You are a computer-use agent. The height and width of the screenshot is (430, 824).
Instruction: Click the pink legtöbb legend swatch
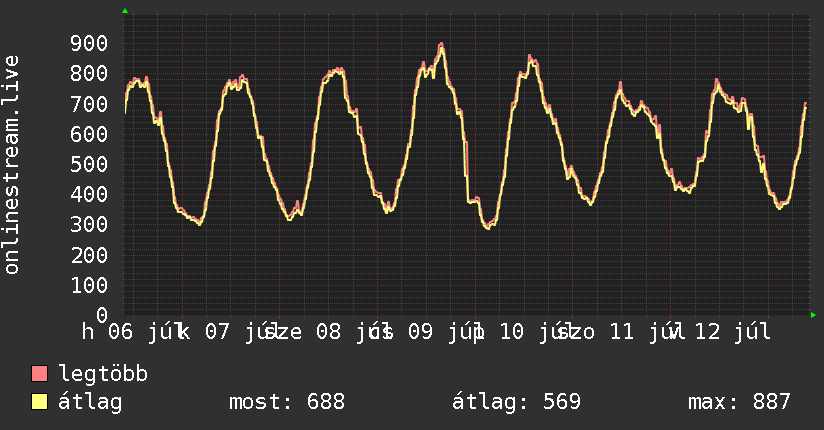pos(39,374)
